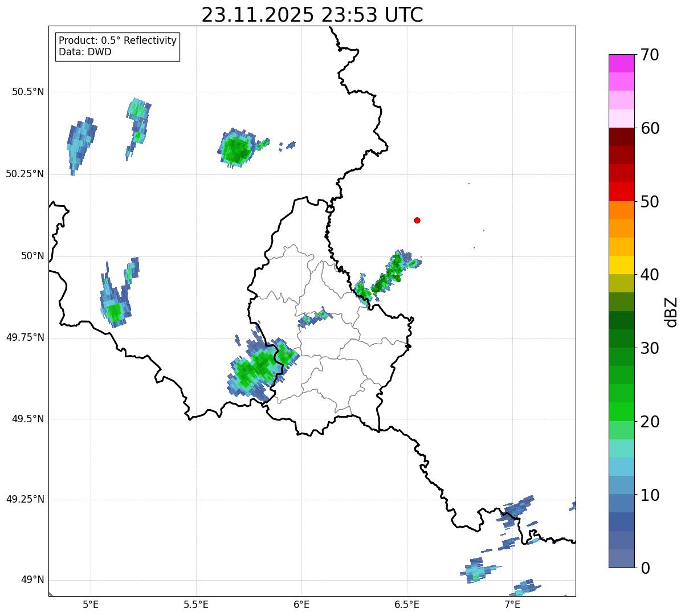Image resolution: width=685 pixels, height=616 pixels.
Task: Click the green radar echo near 50.3°N 5.7°E
Action: 235,150
